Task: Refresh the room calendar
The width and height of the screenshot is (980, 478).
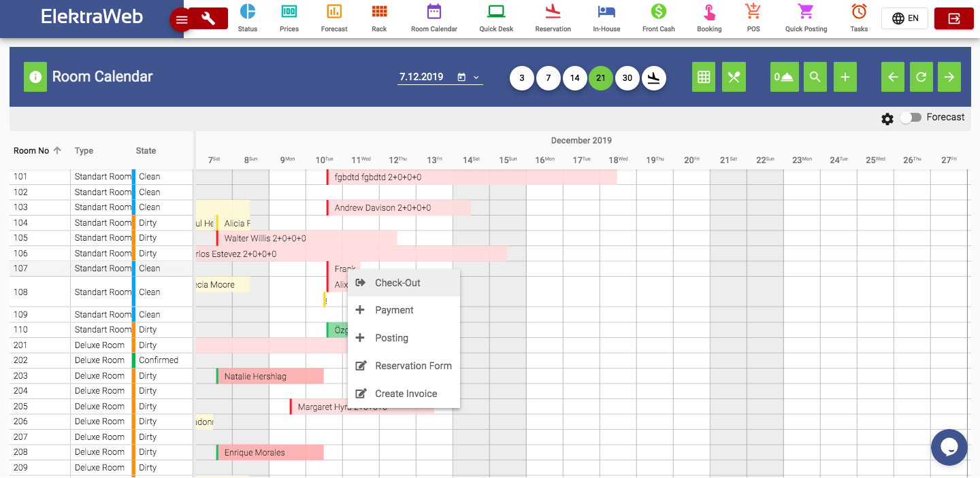Action: pyautogui.click(x=921, y=77)
